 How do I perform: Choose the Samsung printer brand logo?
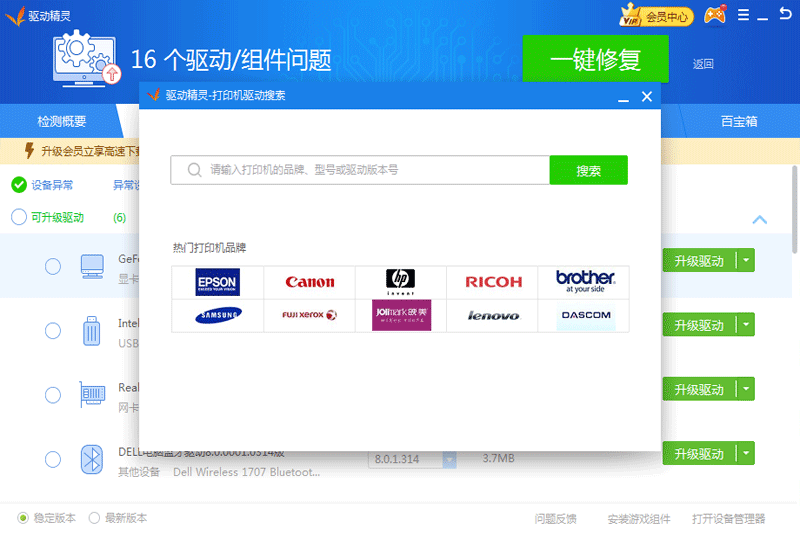click(218, 315)
